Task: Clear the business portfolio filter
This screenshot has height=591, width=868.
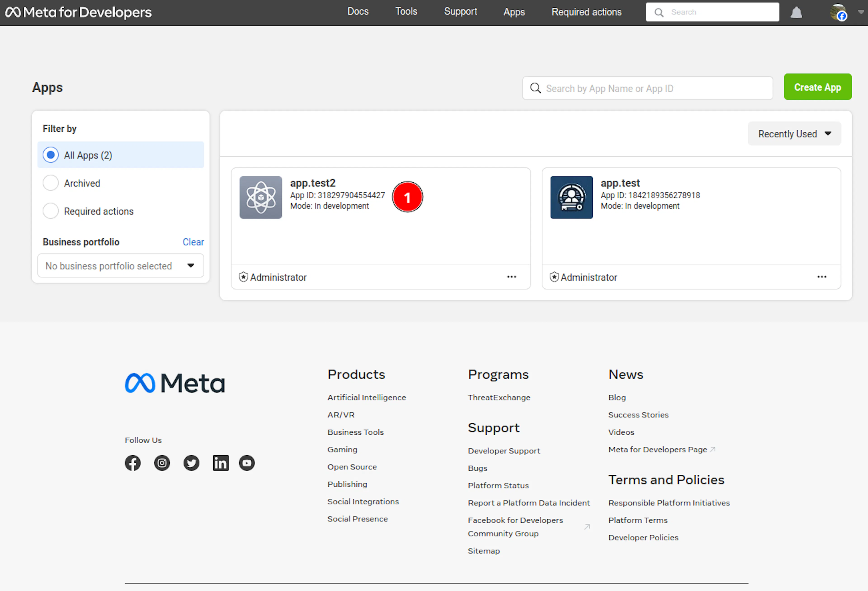Action: click(193, 242)
